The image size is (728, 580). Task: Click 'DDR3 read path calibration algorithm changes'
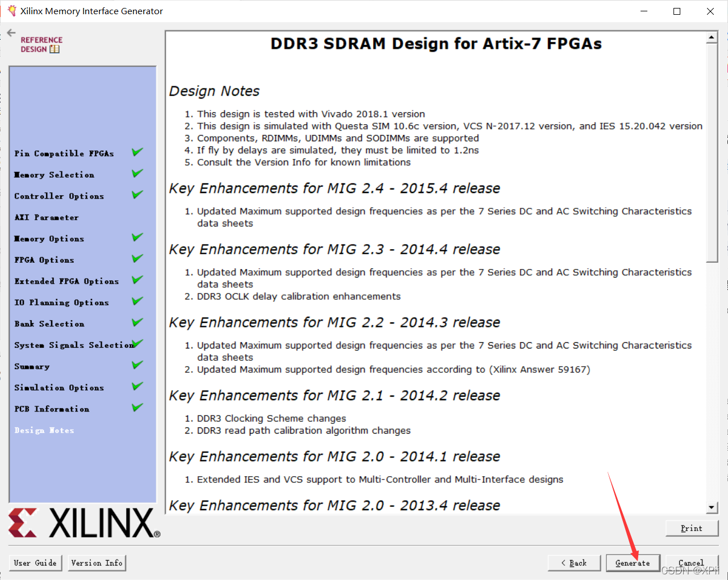(x=304, y=431)
